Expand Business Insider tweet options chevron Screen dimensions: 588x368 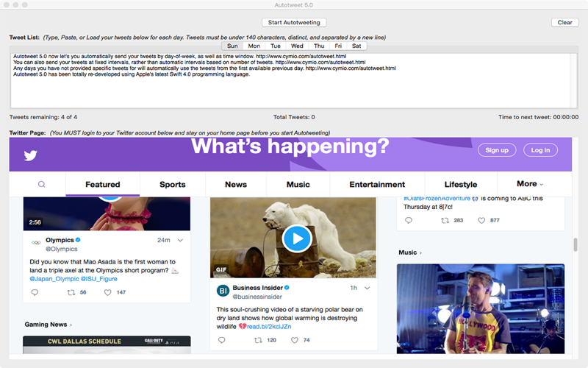[367, 288]
